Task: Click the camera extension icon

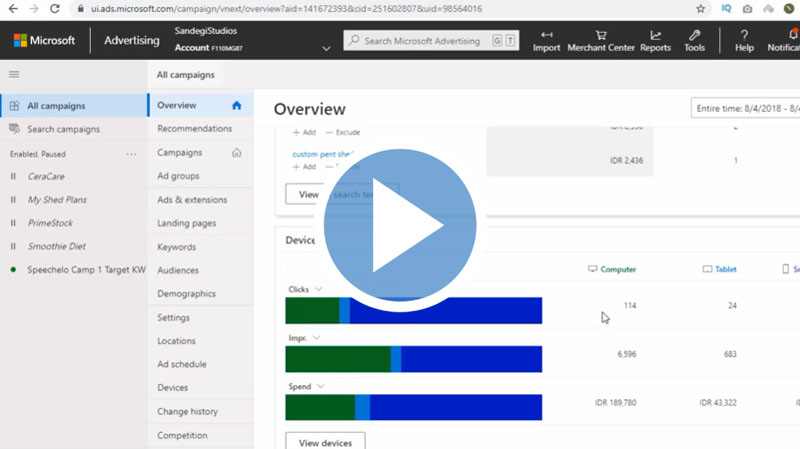Action: (x=747, y=9)
